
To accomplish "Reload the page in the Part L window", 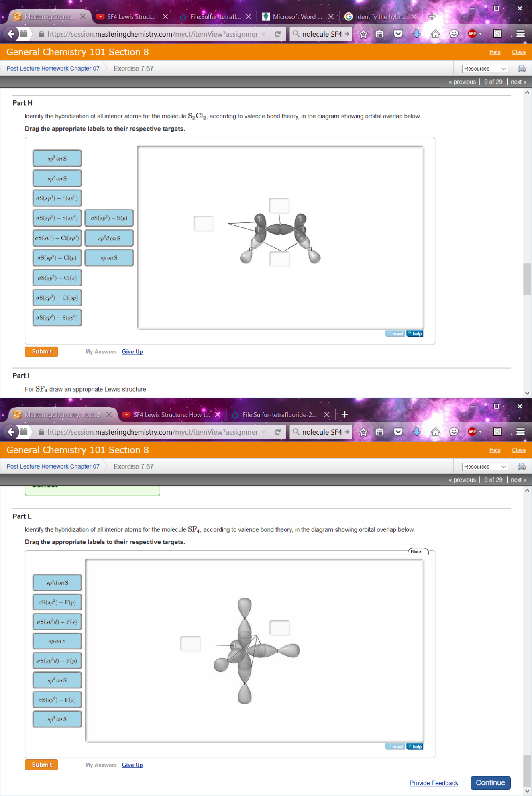I will click(277, 432).
